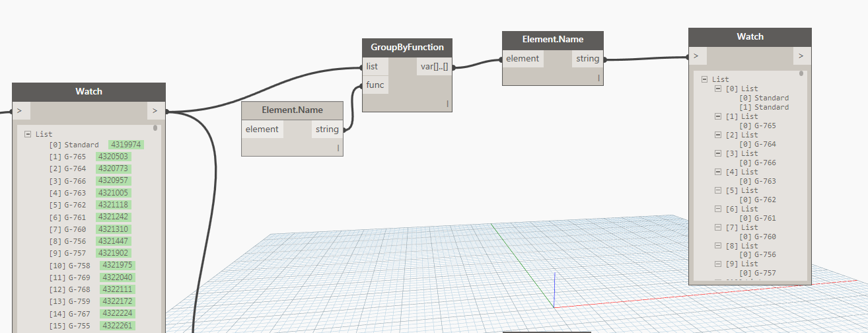Click the left Watch node's output port arrow
This screenshot has width=868, height=333.
[x=155, y=110]
